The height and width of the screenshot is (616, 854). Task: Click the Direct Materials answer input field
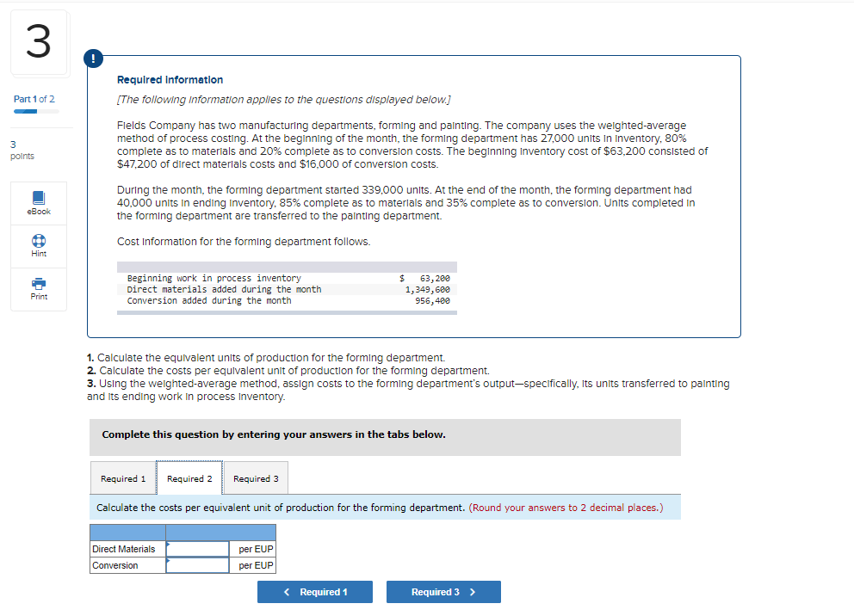[196, 548]
